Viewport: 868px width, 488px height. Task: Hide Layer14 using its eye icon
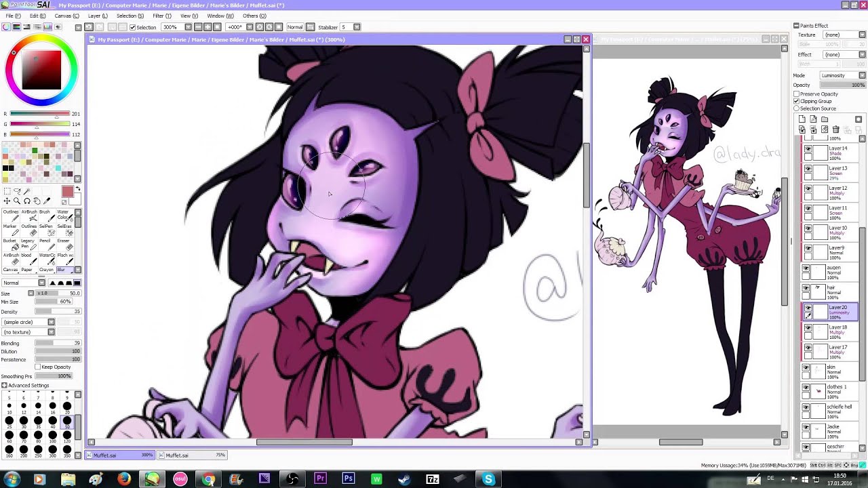807,149
